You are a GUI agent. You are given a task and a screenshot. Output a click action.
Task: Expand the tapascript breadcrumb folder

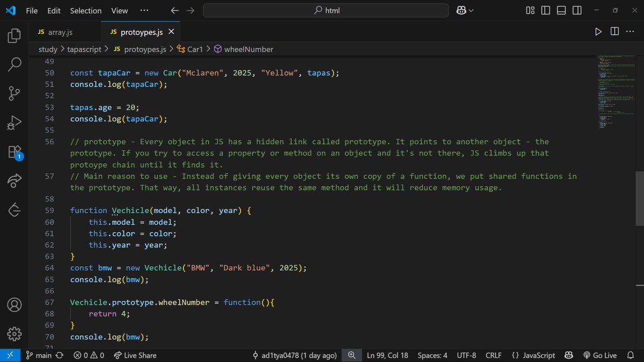(84, 49)
